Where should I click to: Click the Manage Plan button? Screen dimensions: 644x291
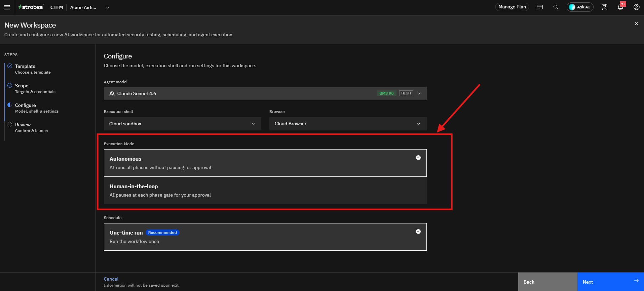pos(512,7)
